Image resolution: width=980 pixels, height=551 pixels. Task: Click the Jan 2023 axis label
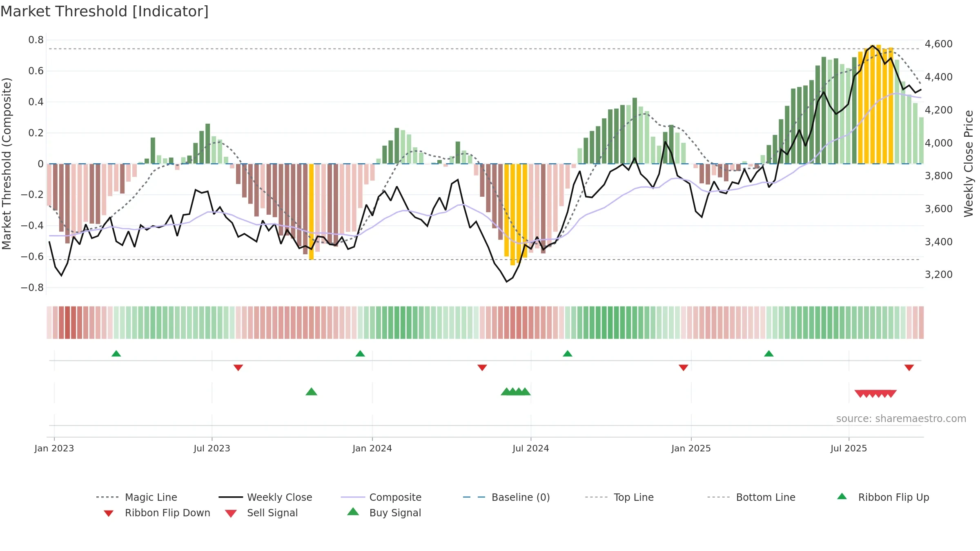(x=54, y=449)
